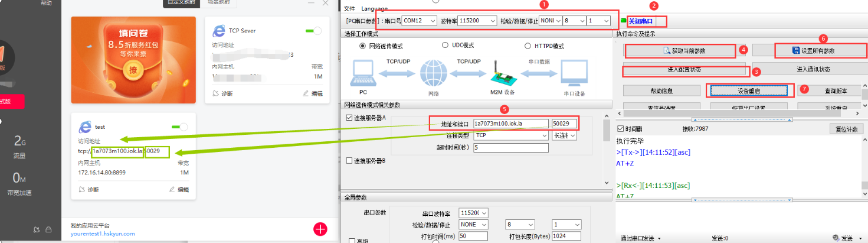This screenshot has width=868, height=243.
Task: Open the 文件 menu
Action: (x=350, y=9)
